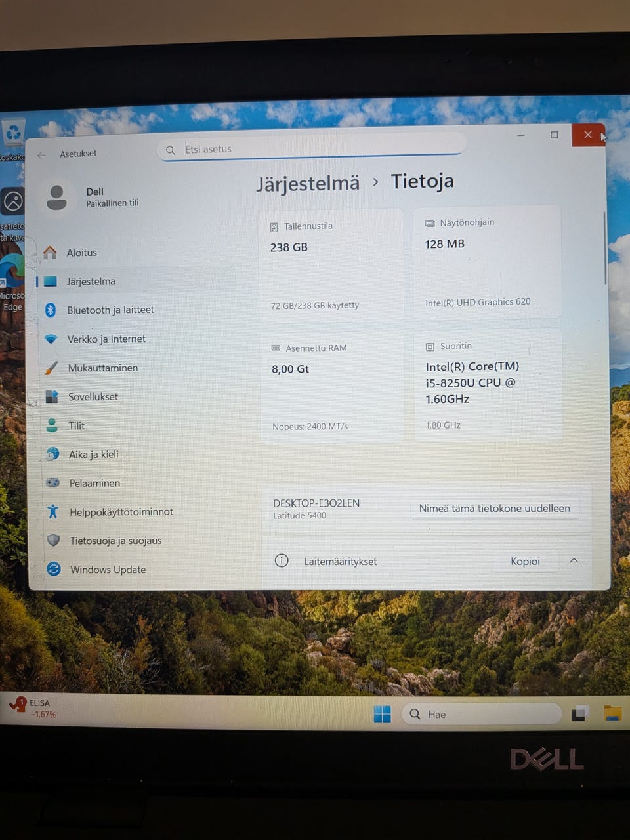Open Task View icon on taskbar
Image resolution: width=630 pixels, height=840 pixels.
click(x=579, y=714)
